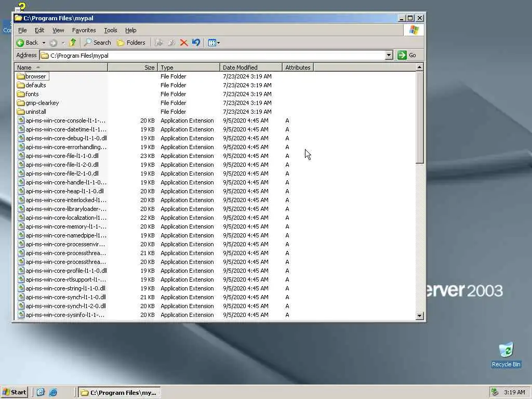Click the Forward arrow icon
Screen dimensions: 532x399
pyautogui.click(x=54, y=43)
